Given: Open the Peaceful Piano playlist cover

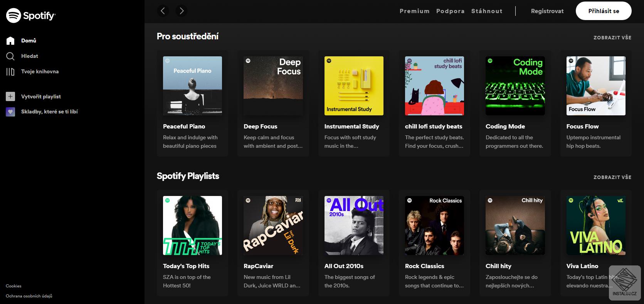Looking at the screenshot, I should [192, 86].
